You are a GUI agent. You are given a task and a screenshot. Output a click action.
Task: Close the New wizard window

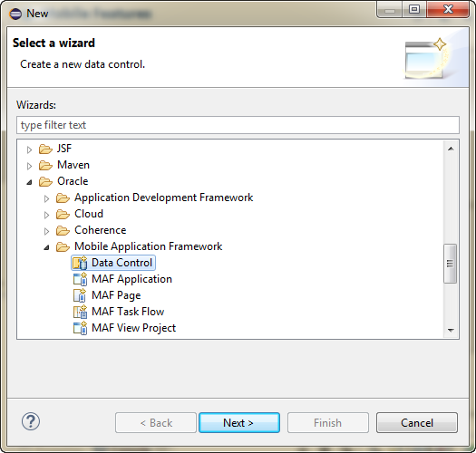[x=448, y=10]
